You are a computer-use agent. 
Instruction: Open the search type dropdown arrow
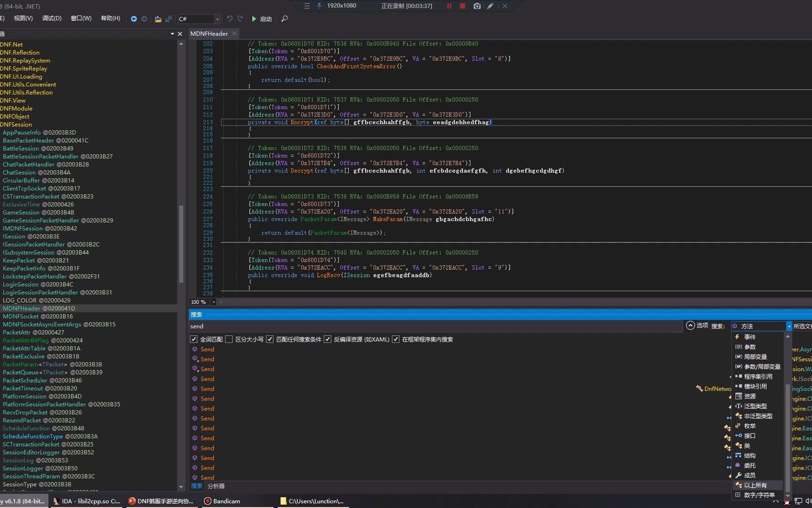tap(789, 326)
